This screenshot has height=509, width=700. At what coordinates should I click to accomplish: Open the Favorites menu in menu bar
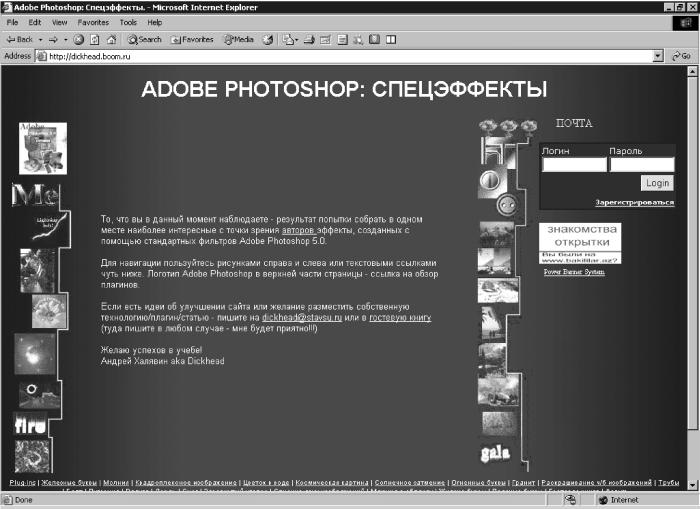click(93, 22)
